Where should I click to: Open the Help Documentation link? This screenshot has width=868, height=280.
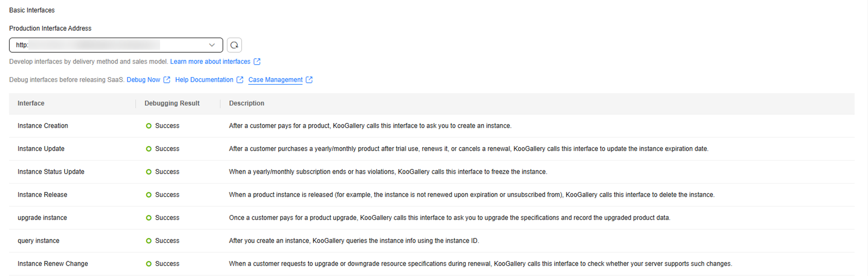click(x=204, y=80)
